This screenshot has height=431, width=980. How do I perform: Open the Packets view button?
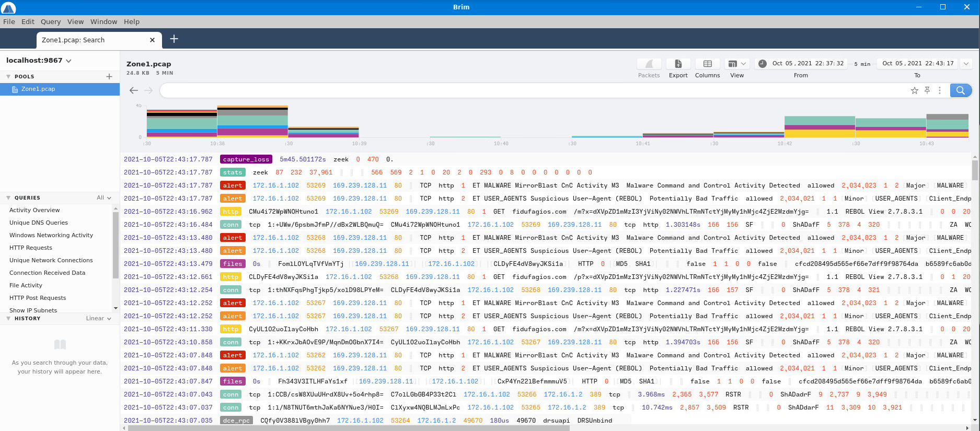point(649,64)
